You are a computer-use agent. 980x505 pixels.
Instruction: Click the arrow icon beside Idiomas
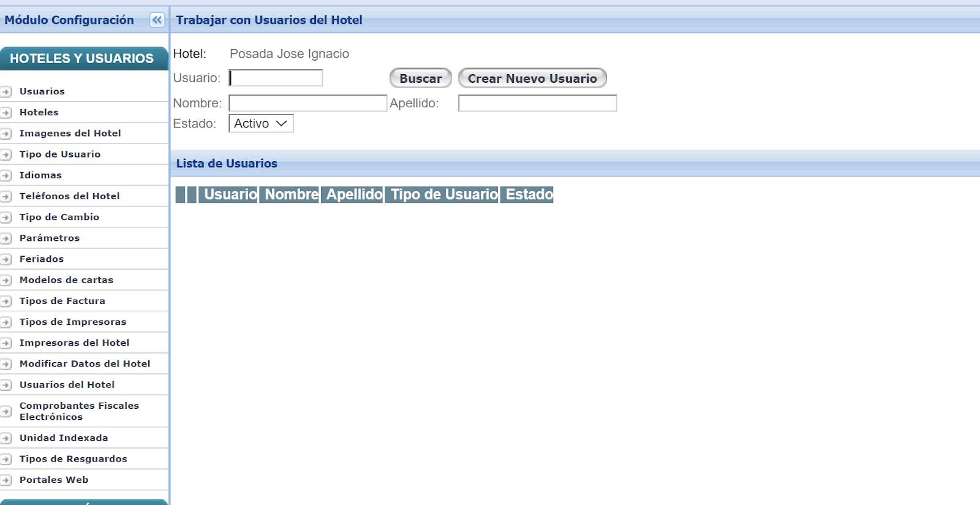pos(6,176)
